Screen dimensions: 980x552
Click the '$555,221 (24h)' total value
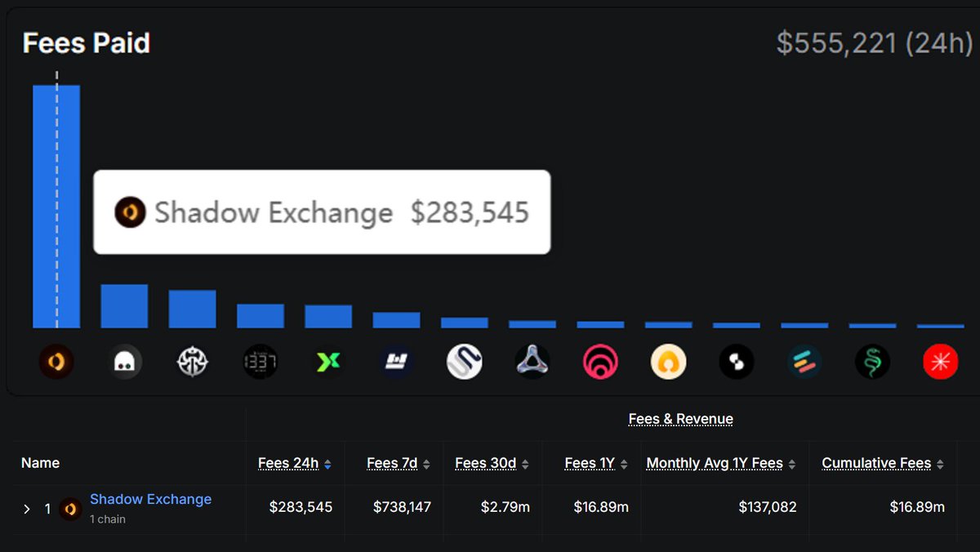click(x=874, y=43)
